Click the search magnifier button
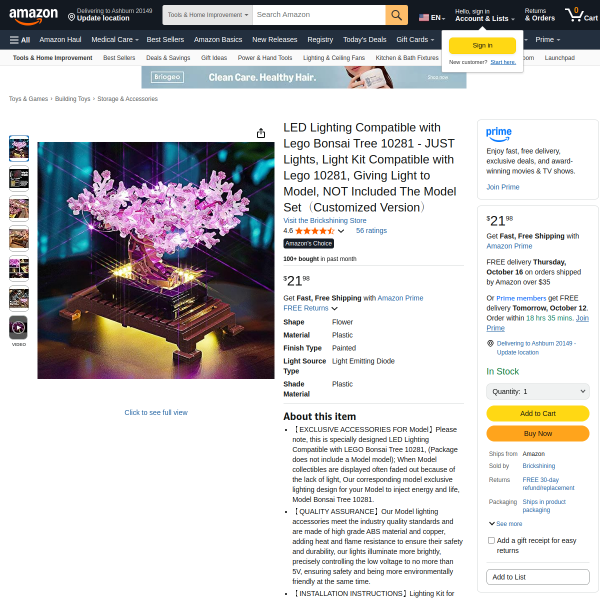 coord(396,15)
